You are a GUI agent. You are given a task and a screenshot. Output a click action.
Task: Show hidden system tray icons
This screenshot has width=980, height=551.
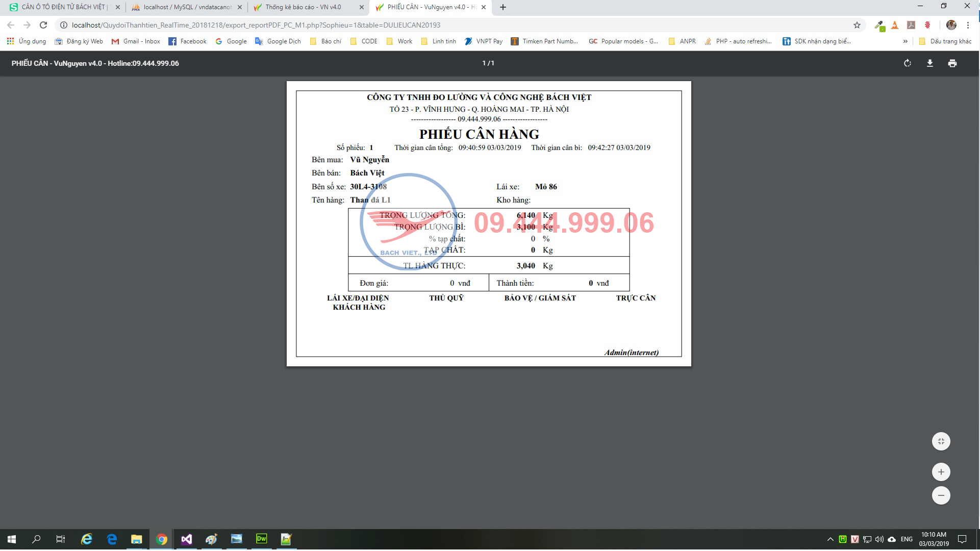coord(830,539)
